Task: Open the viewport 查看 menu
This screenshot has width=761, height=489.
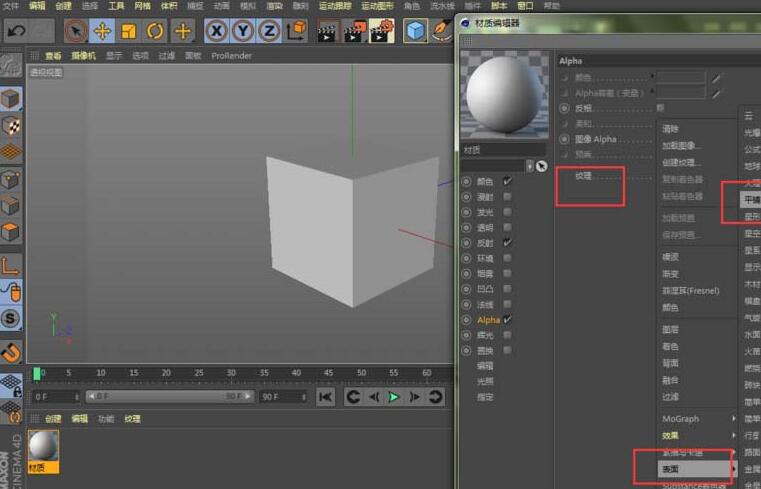Action: click(53, 56)
